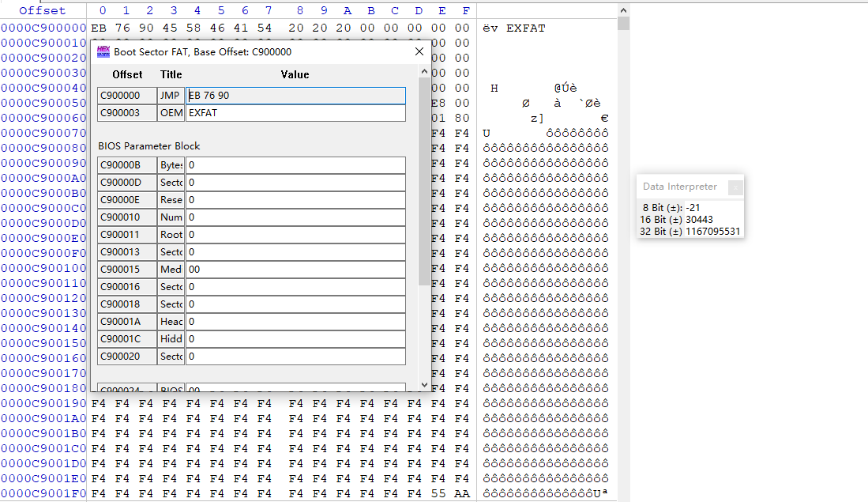The height and width of the screenshot is (502, 868).
Task: Click the Hex Editor app icon in the dialog title
Action: pyautogui.click(x=103, y=51)
